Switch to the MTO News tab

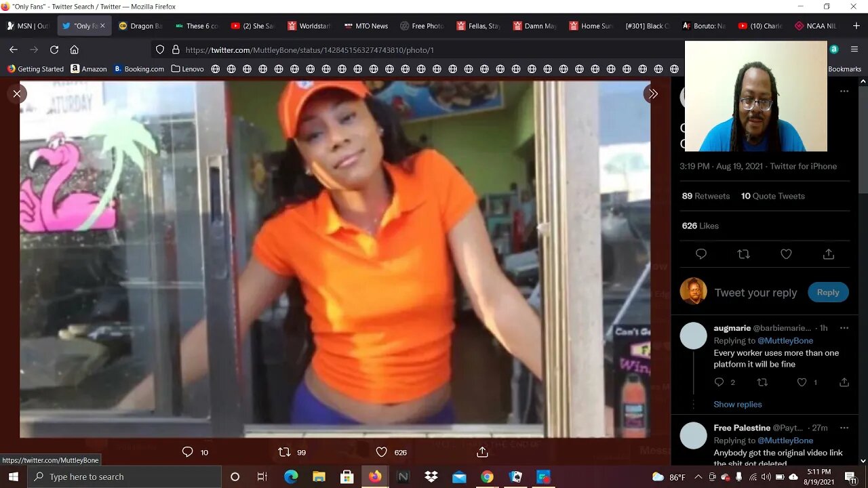[366, 26]
